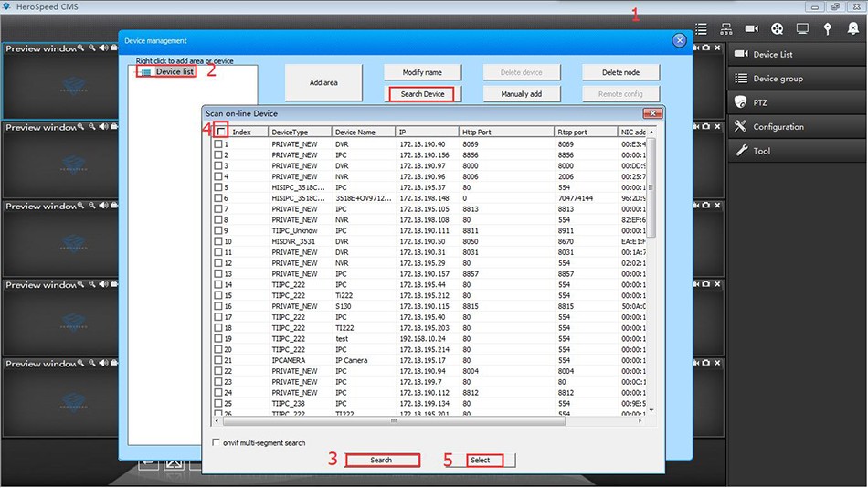Expand the PTZ panel in sidebar

[796, 102]
